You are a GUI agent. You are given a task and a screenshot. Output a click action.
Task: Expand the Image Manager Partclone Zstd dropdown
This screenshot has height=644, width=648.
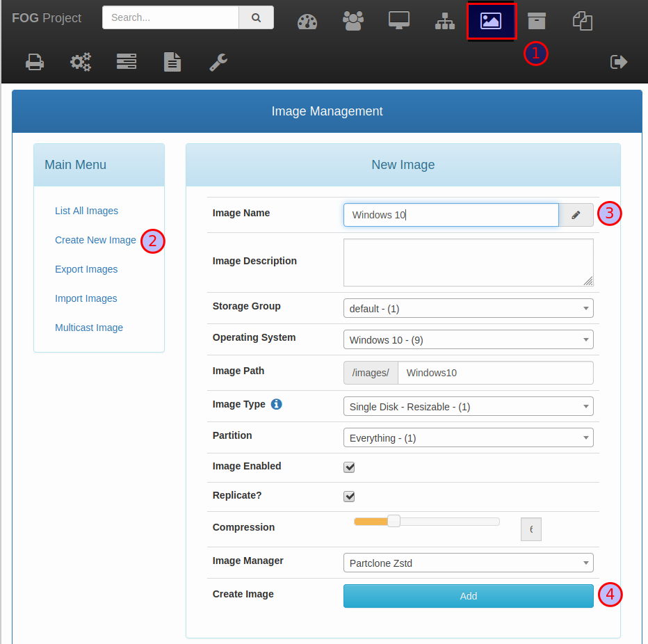click(x=468, y=563)
